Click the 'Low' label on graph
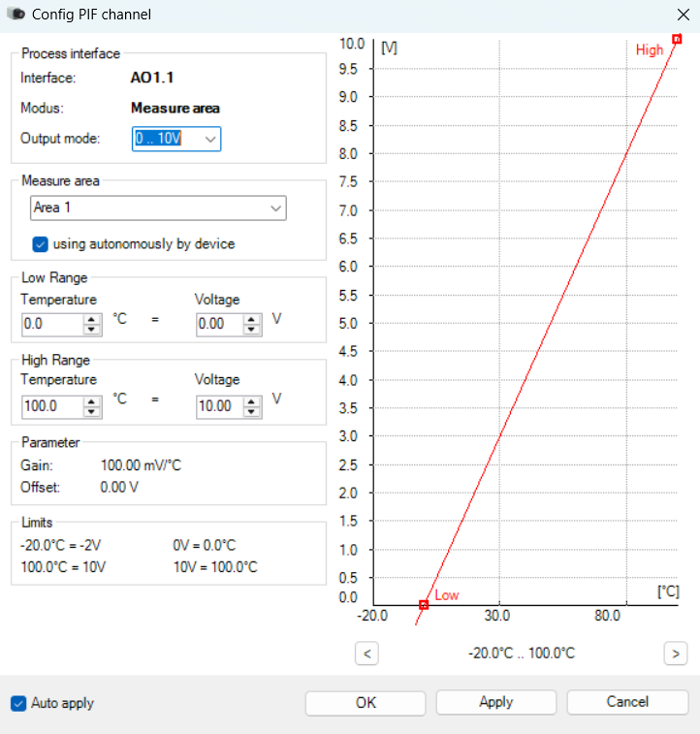700x734 pixels. [447, 595]
